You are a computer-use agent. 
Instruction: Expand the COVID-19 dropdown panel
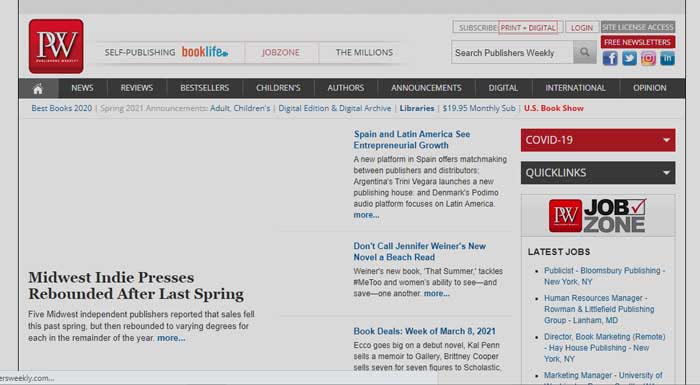(598, 140)
